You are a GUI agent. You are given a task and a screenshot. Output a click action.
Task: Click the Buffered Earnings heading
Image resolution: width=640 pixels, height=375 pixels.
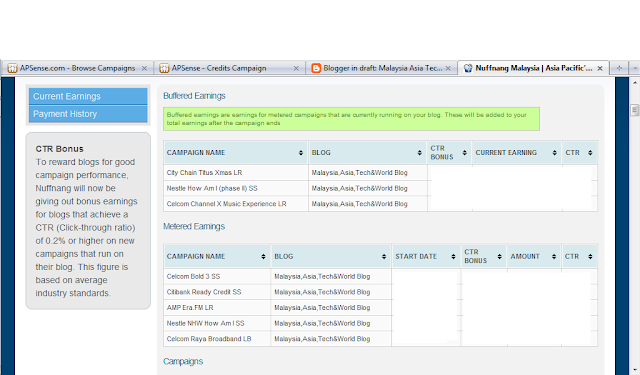pyautogui.click(x=194, y=96)
